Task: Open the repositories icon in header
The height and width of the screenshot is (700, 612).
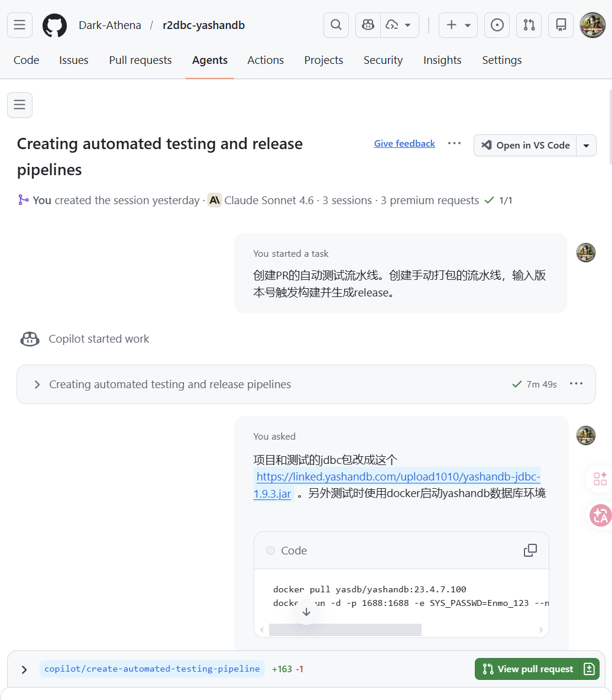Action: 561,25
